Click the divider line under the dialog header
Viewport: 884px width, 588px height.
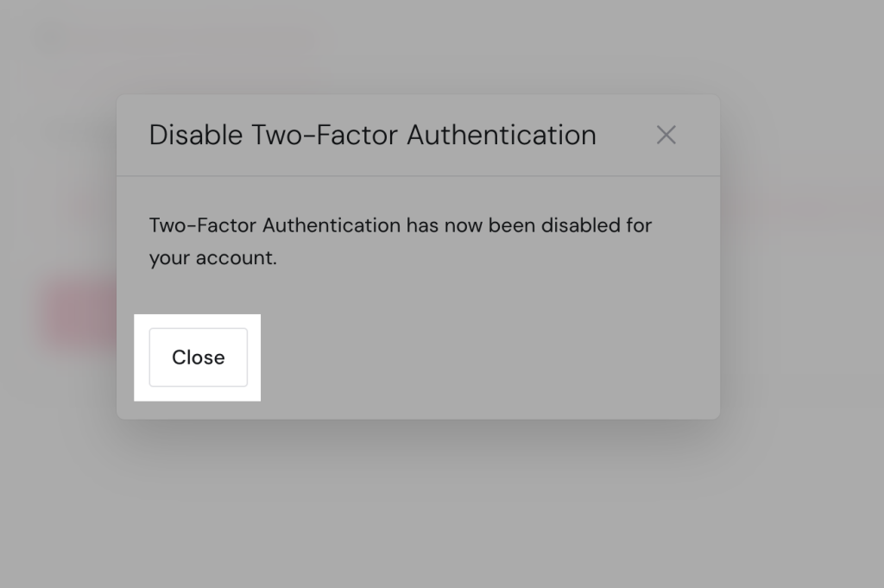tap(418, 176)
